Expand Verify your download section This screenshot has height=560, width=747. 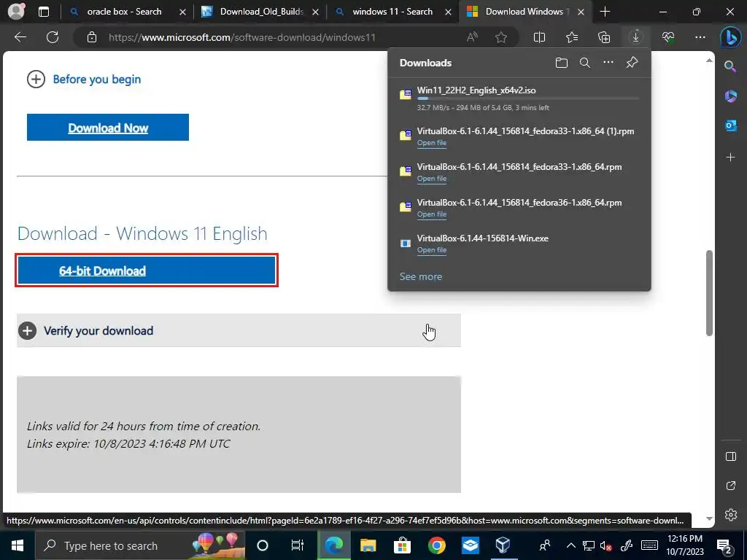pyautogui.click(x=239, y=330)
